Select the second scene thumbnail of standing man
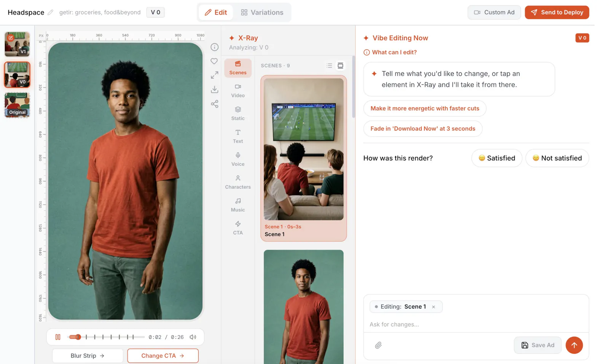Viewport: 609px width, 364px height. pos(303,307)
